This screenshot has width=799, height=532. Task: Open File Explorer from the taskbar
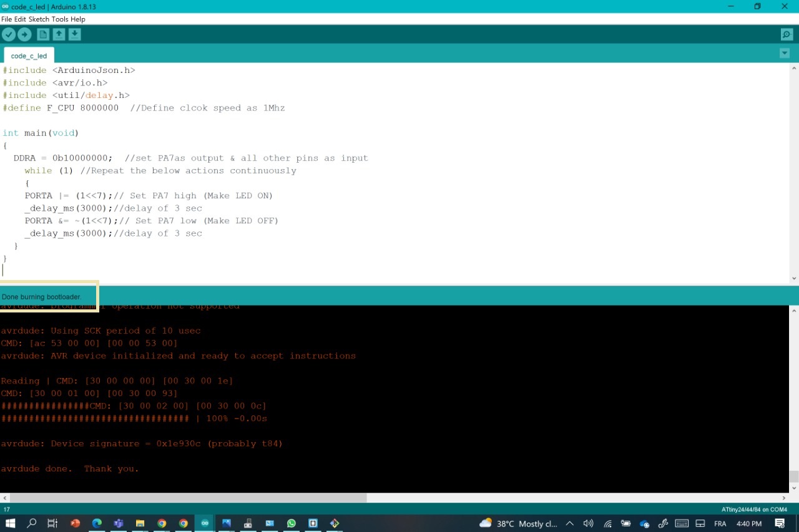click(140, 523)
